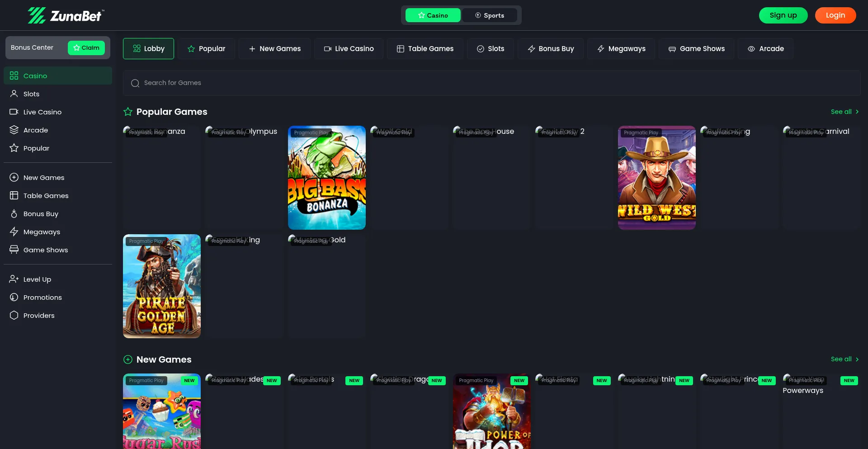Click the Slots person icon in sidebar

14,94
